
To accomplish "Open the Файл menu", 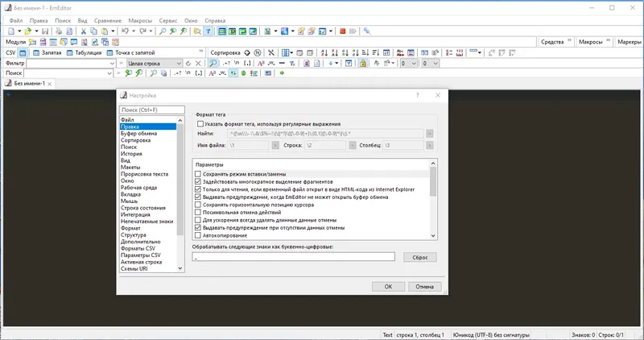I will 16,21.
